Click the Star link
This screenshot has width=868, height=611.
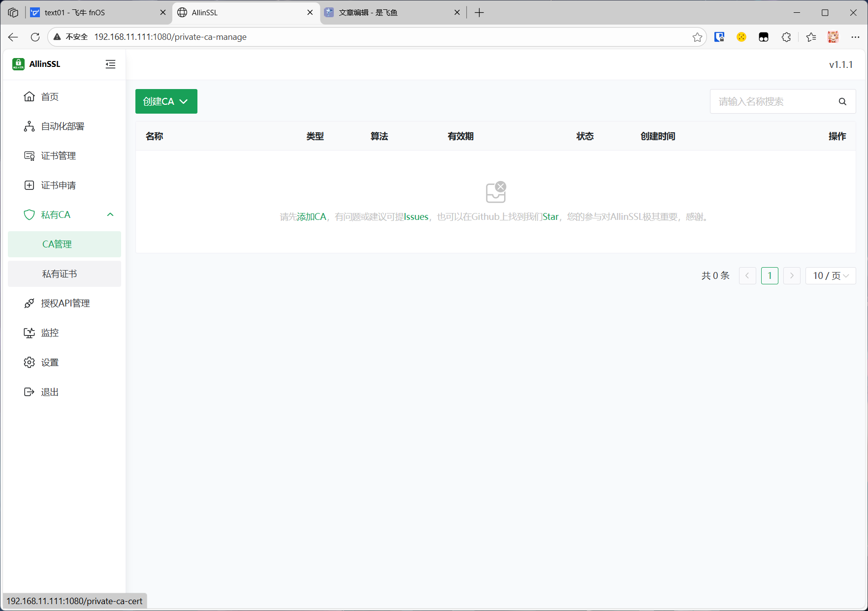click(x=550, y=217)
